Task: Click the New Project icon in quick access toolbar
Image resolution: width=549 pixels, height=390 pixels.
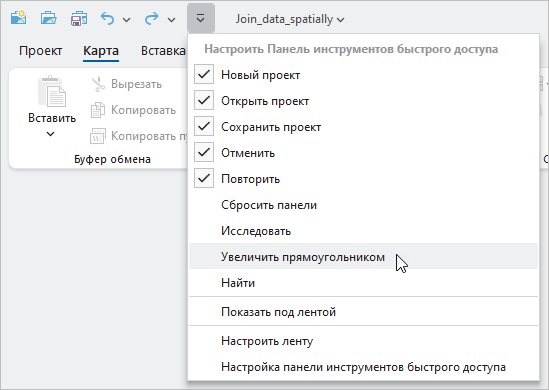Action: pos(19,18)
